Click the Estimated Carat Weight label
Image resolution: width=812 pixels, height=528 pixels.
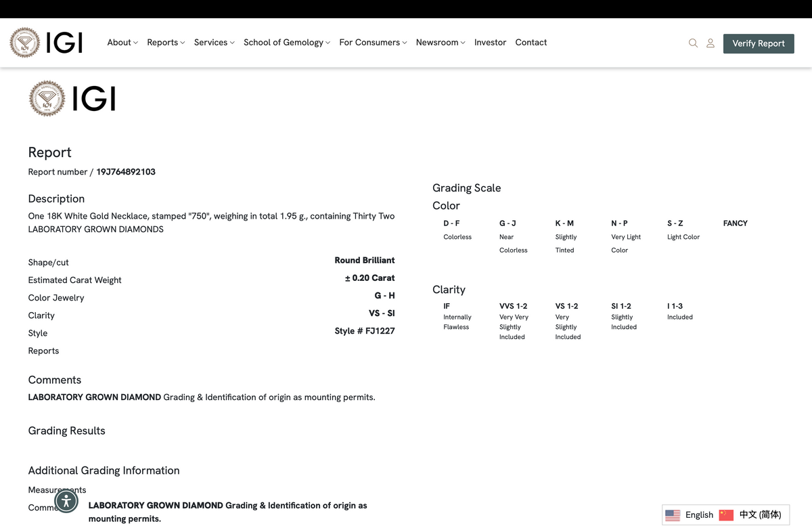[x=75, y=280]
